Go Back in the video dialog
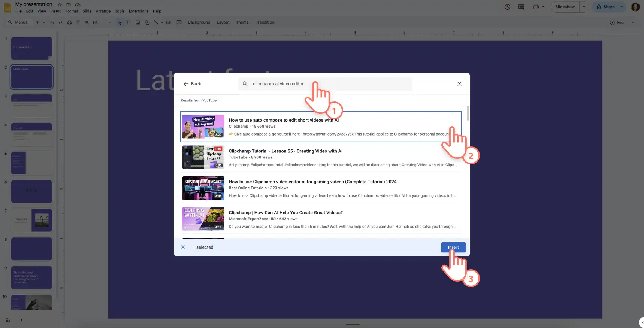Screen dimensions: 644x328 coord(192,84)
